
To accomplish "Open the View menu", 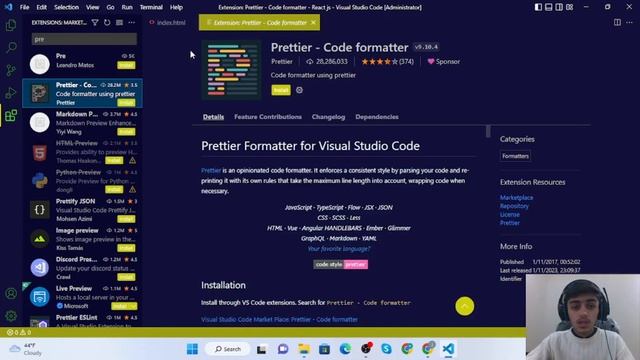I will [x=92, y=7].
